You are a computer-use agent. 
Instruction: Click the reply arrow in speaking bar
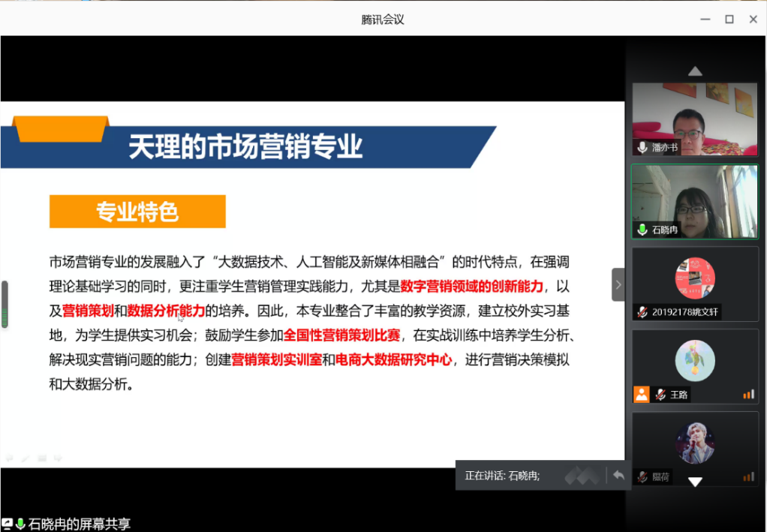coord(618,475)
